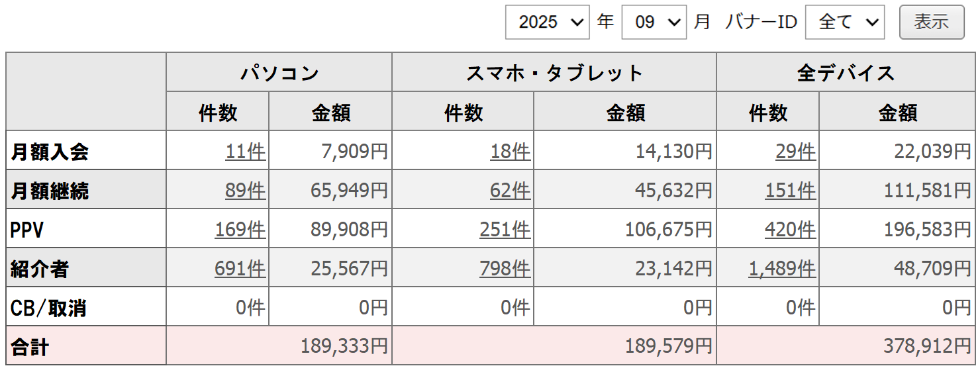Open the 1,489件 紹介者 total link

782,269
